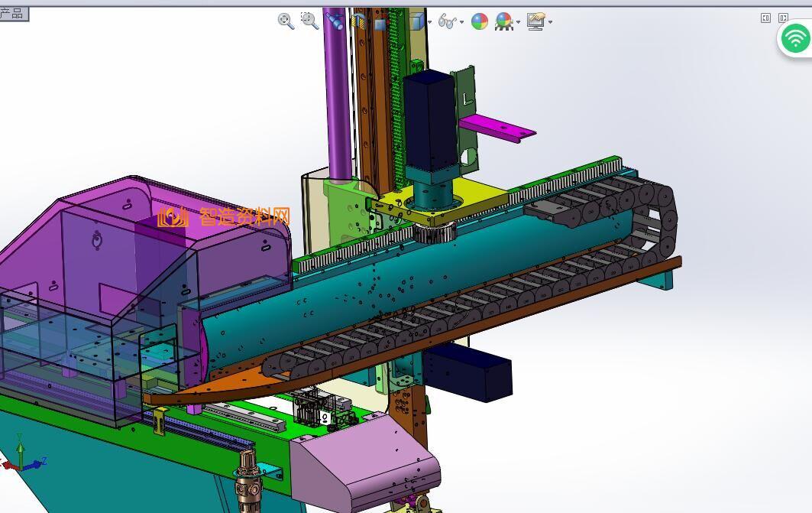Screen dimensions: 812x513
Task: Click the green Y axis of triad
Action: pyautogui.click(x=20, y=447)
